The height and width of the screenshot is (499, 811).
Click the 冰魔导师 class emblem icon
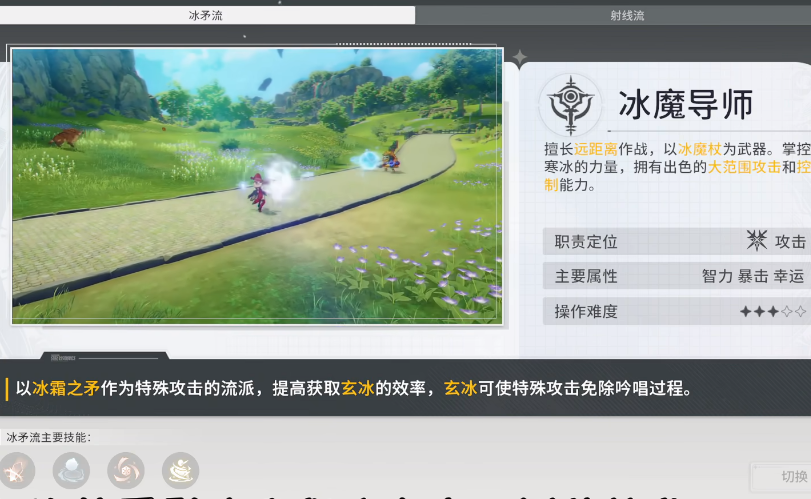(x=570, y=104)
